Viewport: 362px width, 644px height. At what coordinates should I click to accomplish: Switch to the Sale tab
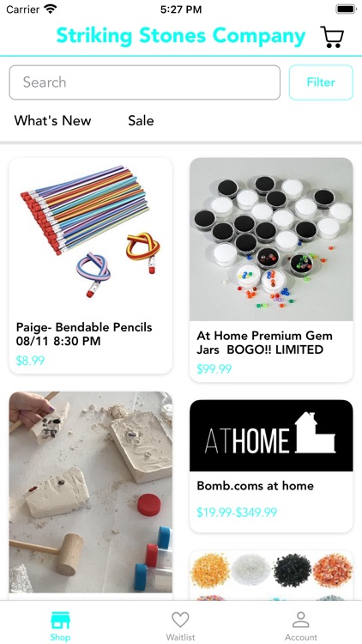tap(141, 121)
